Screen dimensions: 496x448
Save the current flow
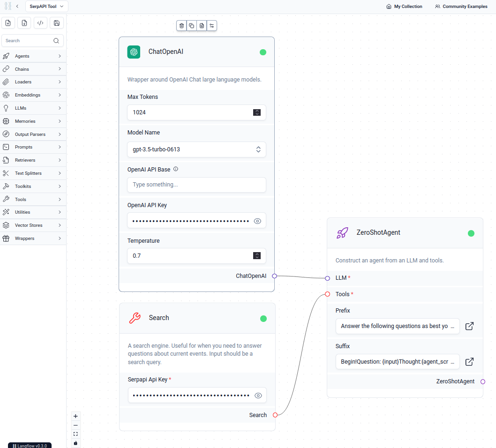tap(56, 23)
